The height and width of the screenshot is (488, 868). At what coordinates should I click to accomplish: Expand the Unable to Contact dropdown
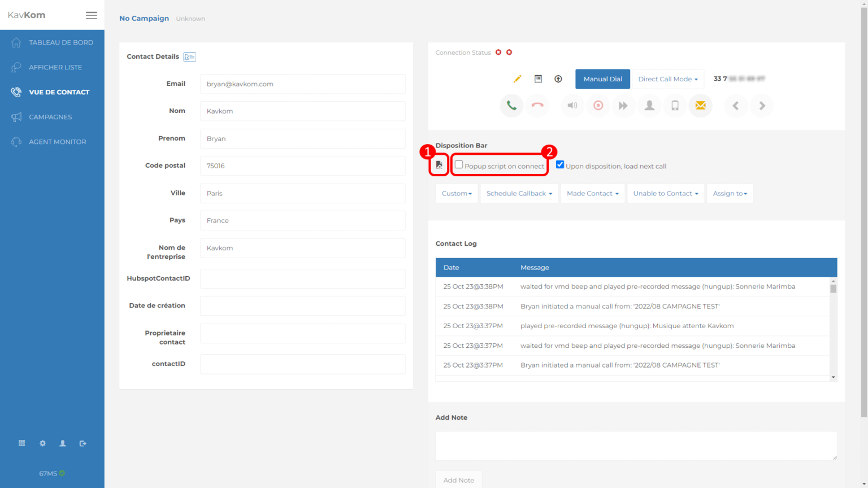pos(665,194)
